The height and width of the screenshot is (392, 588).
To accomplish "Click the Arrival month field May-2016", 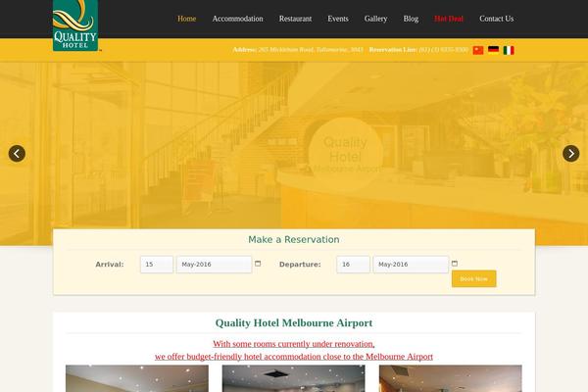I will (x=214, y=265).
